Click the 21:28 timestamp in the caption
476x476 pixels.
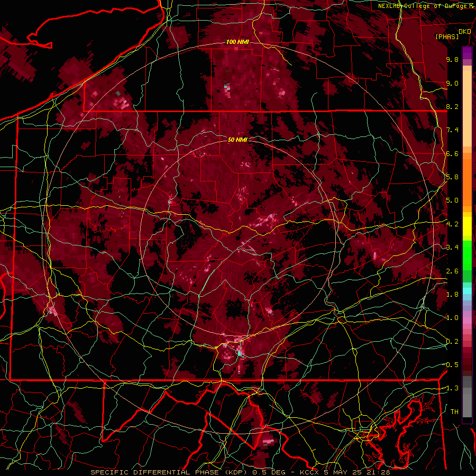(x=378, y=472)
